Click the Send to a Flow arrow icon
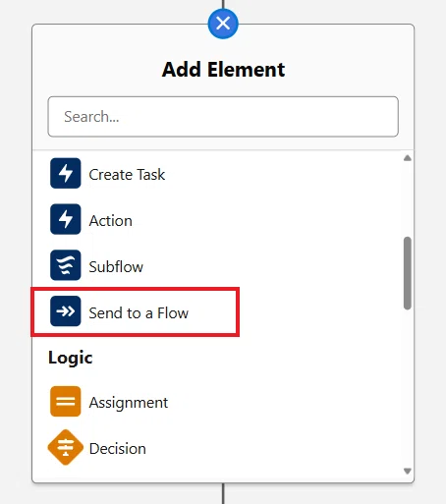The image size is (446, 504). pos(66,311)
